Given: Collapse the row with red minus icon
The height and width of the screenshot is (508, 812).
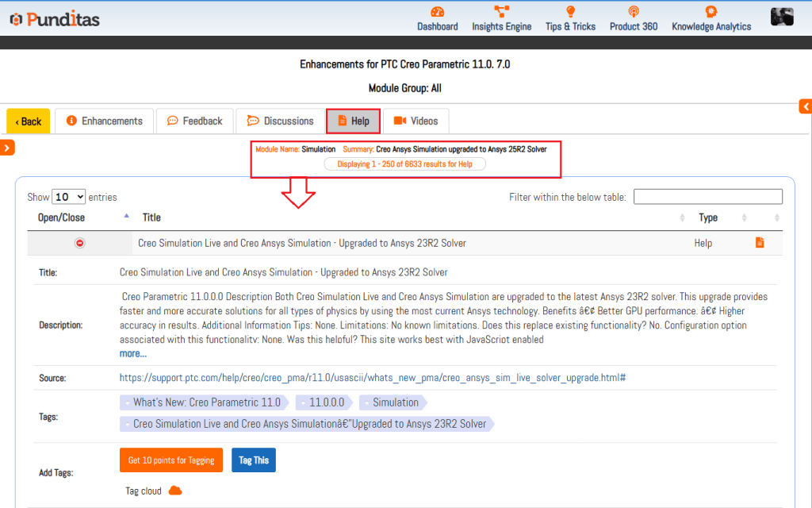Looking at the screenshot, I should (79, 243).
